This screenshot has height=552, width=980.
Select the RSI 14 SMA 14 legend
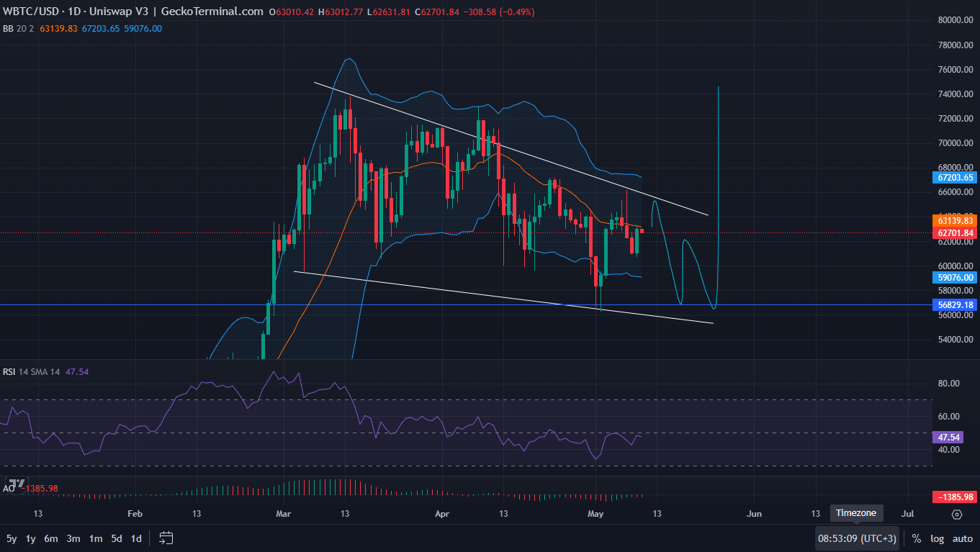32,371
